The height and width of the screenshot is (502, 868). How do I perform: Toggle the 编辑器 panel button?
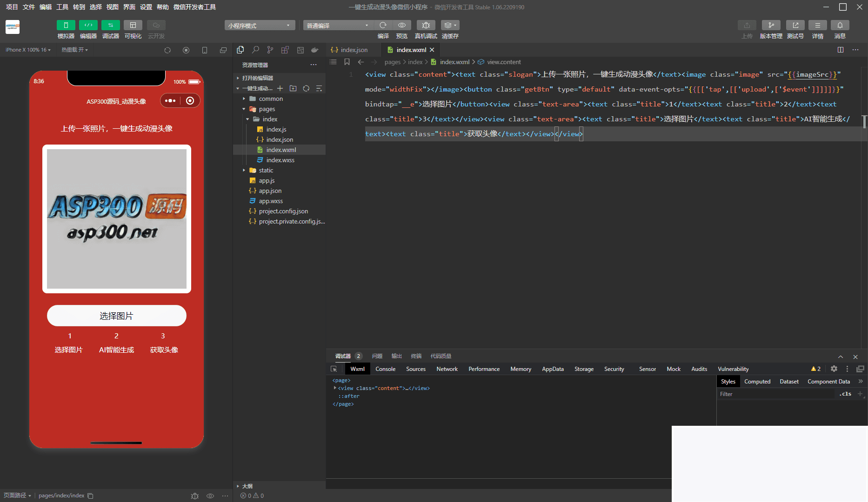tap(88, 25)
